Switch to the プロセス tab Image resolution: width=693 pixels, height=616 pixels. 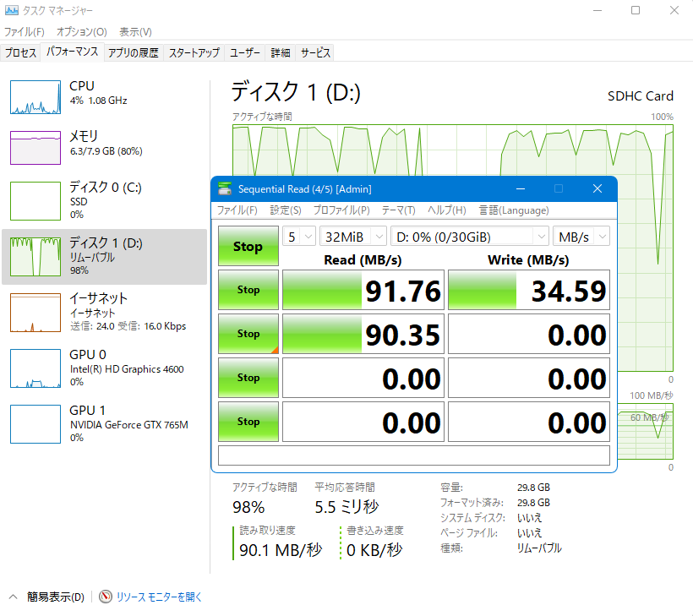21,53
